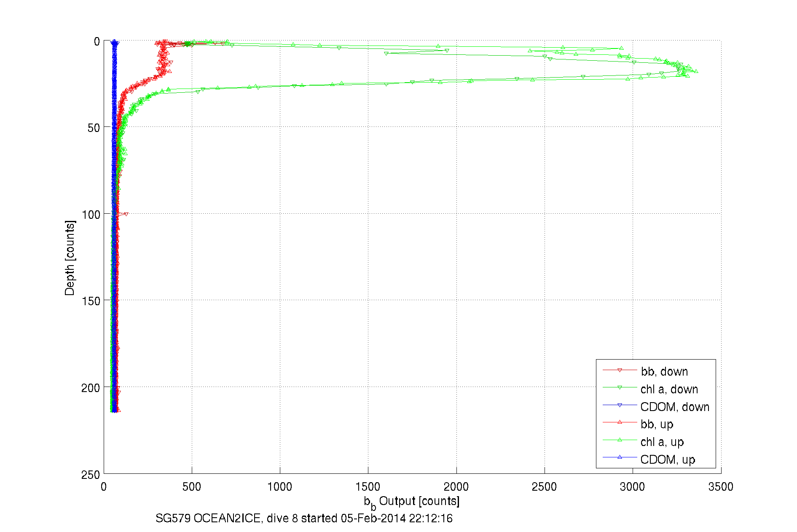797x532 pixels.
Task: Click the 'Depth [counts]' y-axis label
Action: click(70, 258)
